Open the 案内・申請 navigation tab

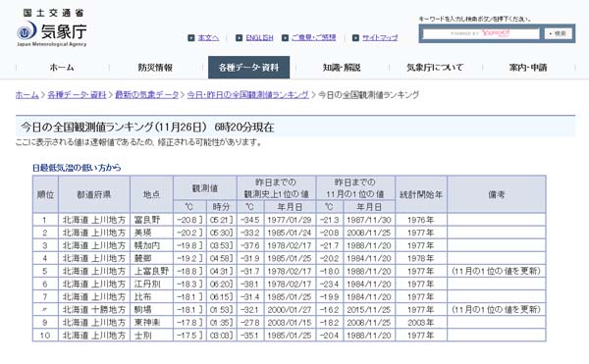click(x=528, y=68)
